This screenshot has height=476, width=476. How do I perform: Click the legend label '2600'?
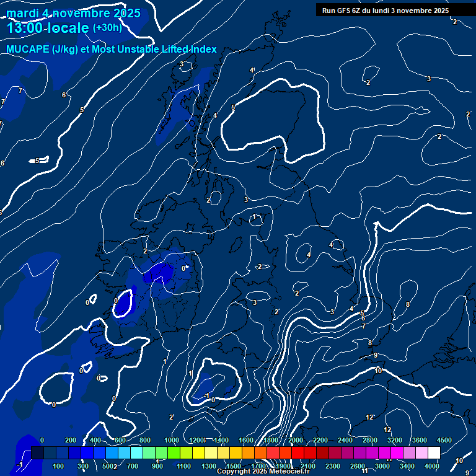pos(357,466)
